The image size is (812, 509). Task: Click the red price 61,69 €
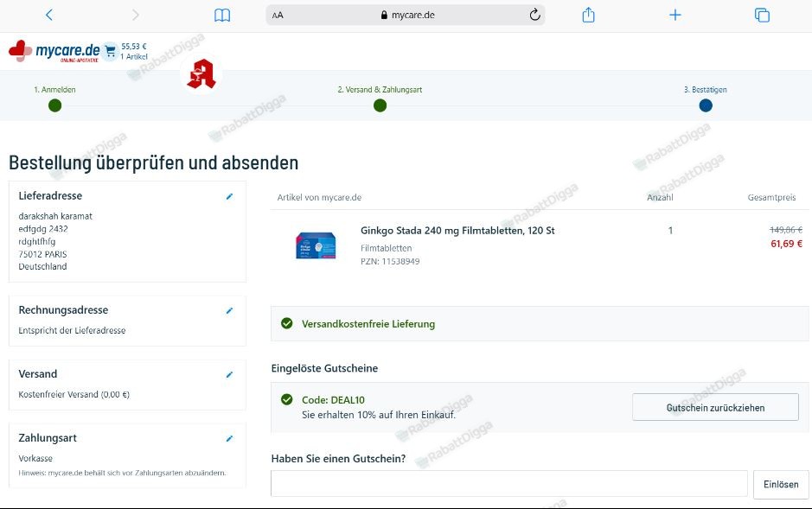coord(786,244)
